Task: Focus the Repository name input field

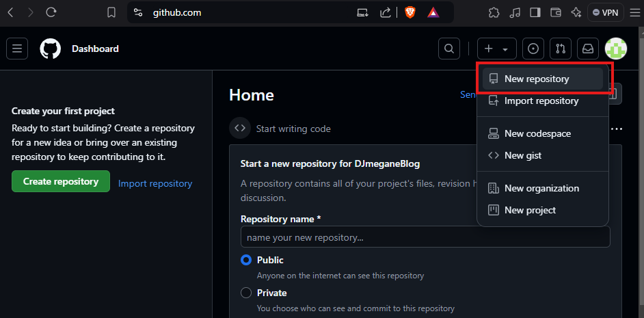Action: 425,237
